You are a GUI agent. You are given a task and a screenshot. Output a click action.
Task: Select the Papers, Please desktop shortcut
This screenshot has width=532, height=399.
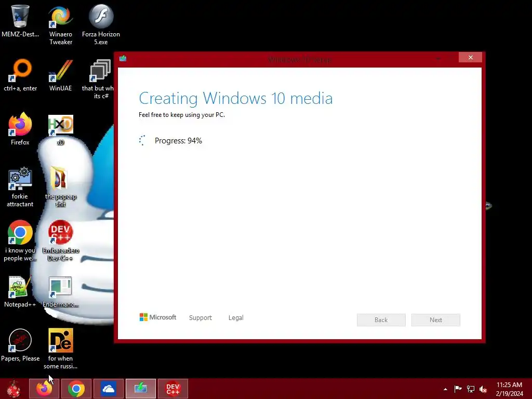tap(20, 345)
